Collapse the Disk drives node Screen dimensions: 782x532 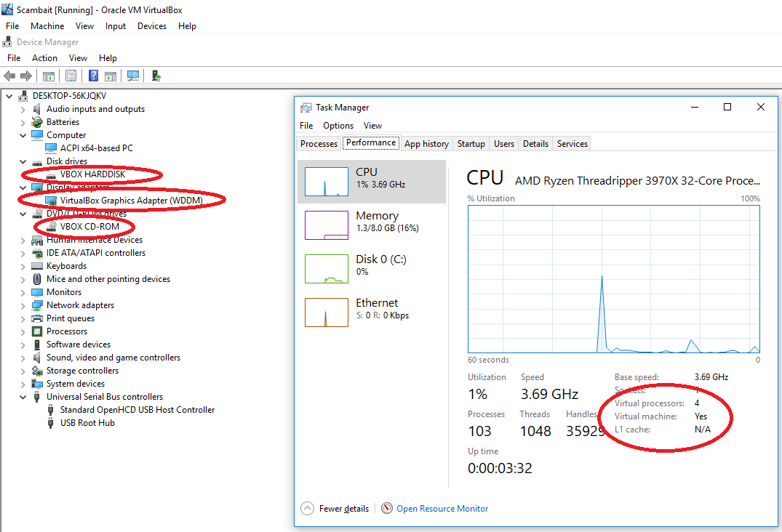[x=23, y=161]
